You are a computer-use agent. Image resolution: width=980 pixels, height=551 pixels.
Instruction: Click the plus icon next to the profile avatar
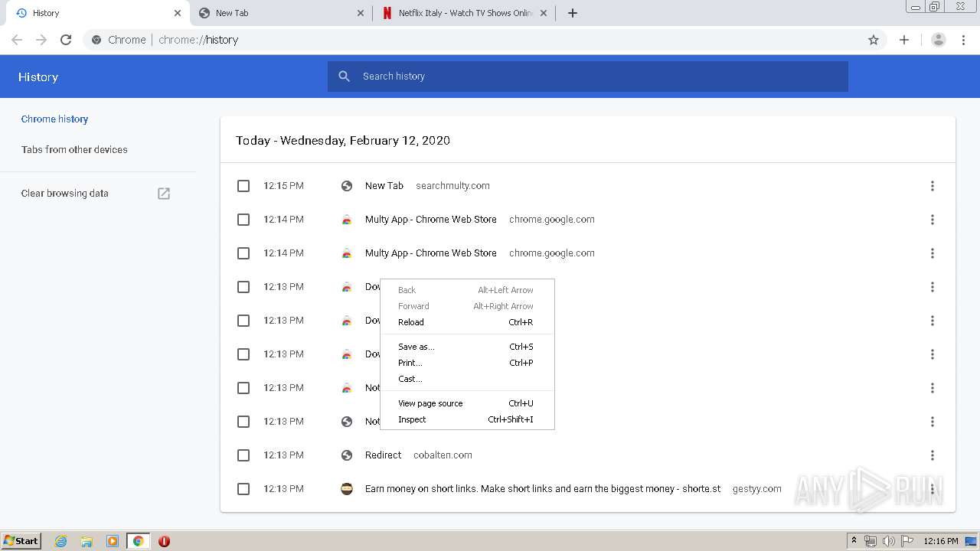click(x=904, y=40)
